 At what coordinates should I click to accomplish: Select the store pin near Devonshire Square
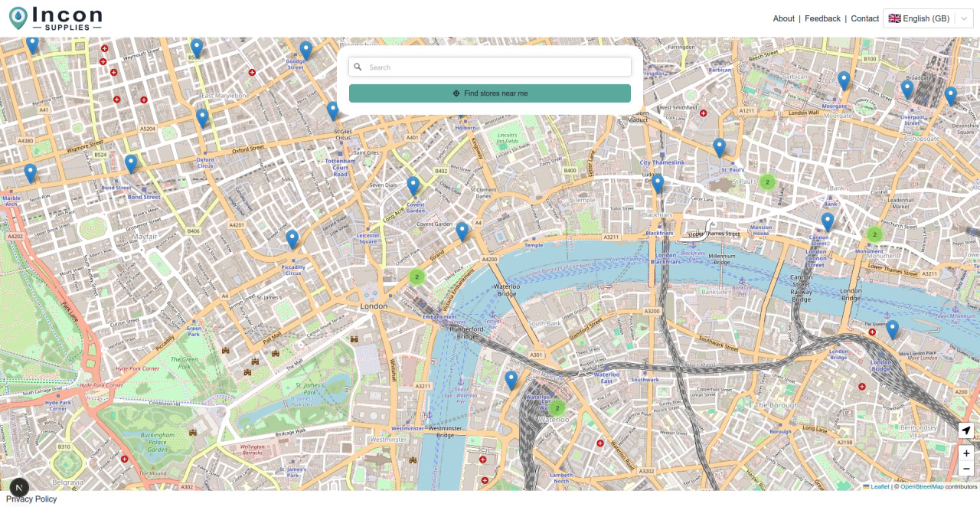[950, 96]
